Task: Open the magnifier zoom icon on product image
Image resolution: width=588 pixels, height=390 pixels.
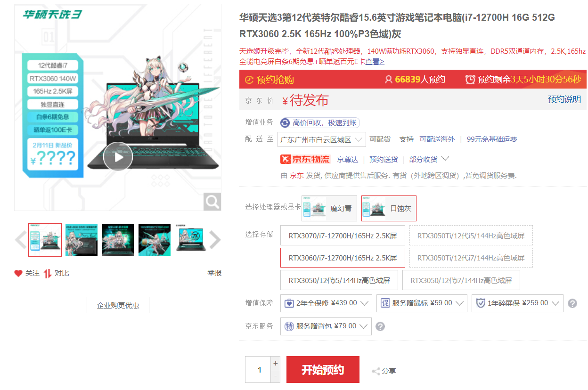Action: tap(212, 202)
